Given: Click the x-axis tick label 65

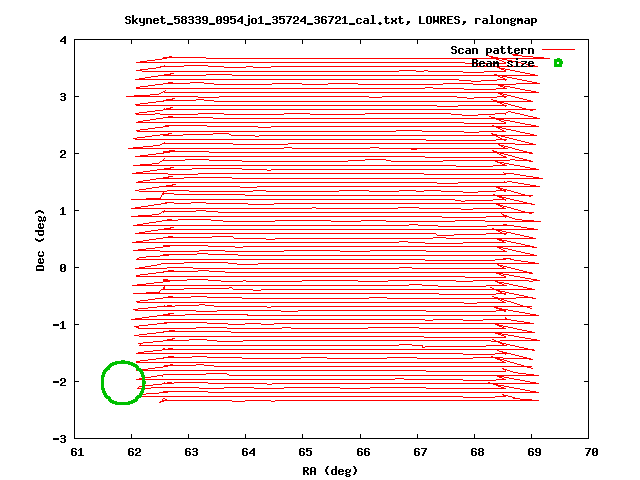Looking at the screenshot, I should pos(306,452).
